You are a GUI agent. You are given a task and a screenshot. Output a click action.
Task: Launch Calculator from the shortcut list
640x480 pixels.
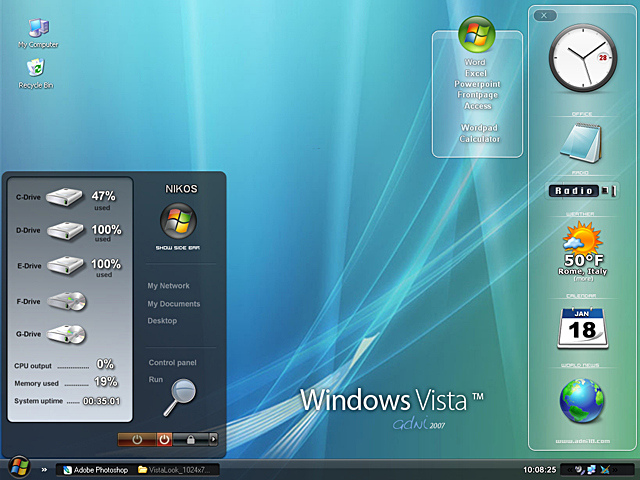point(480,139)
